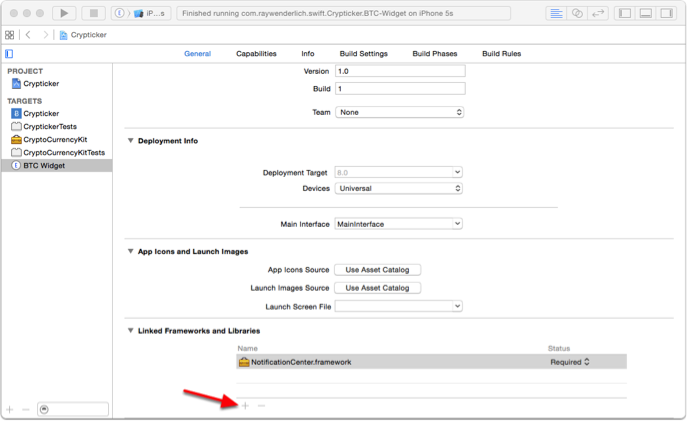Click the activity status display
This screenshot has height=421, width=687.
[344, 13]
